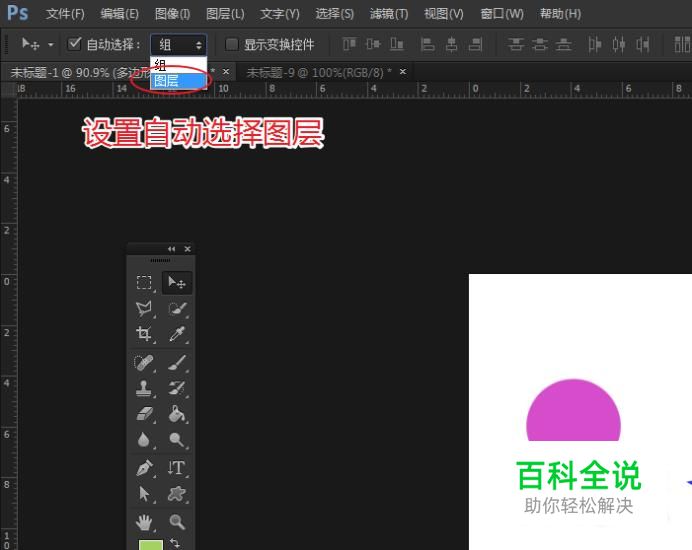Screen dimensions: 692x550
Task: Select the History Brush tool
Action: [x=177, y=388]
